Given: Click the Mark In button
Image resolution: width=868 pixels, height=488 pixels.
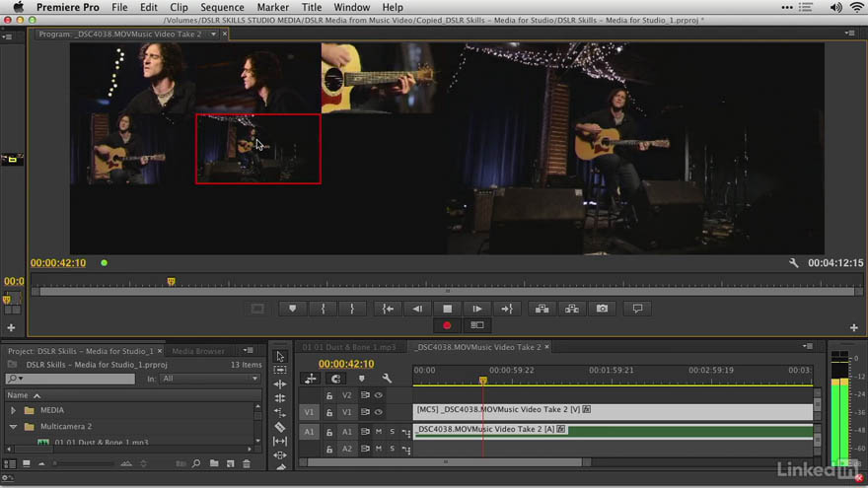Looking at the screenshot, I should 323,309.
